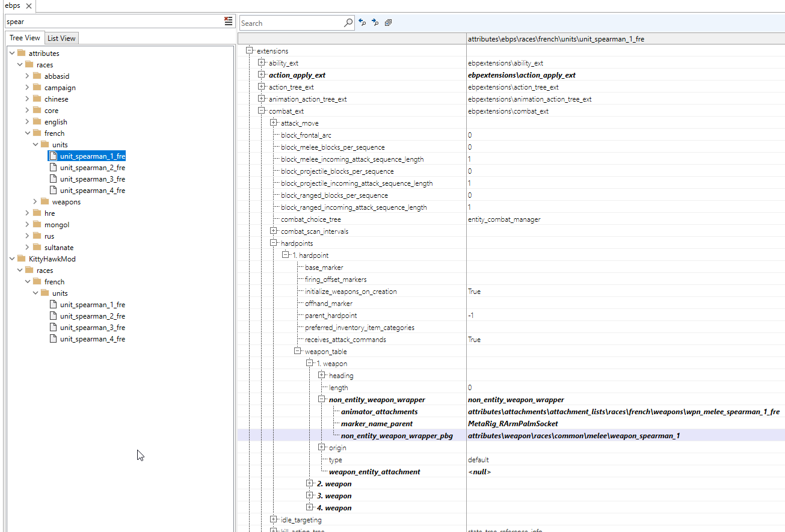Screen dimensions: 785x532
Task: Click the weapon_spearman_1 path value
Action: click(574, 436)
